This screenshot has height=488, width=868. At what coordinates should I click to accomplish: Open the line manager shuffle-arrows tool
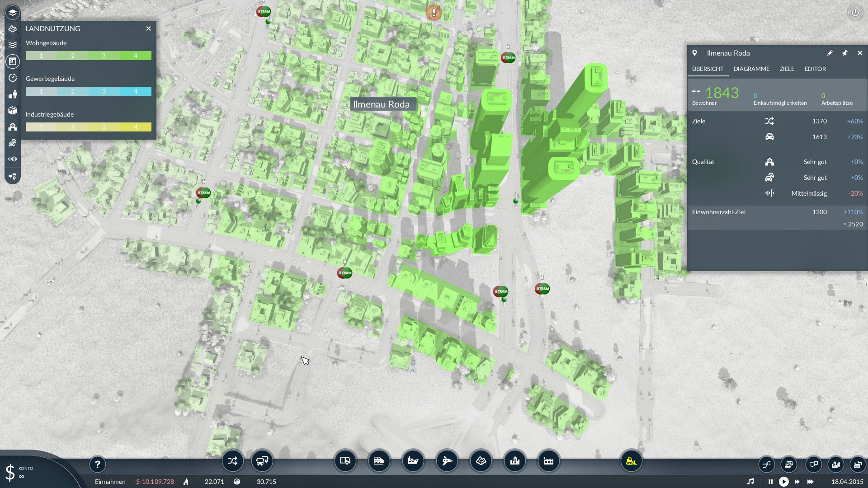[232, 461]
